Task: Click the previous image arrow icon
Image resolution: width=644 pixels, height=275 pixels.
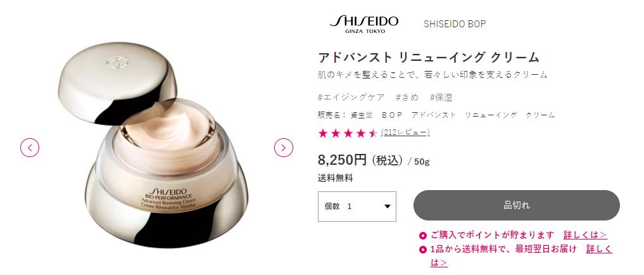Action: 30,148
